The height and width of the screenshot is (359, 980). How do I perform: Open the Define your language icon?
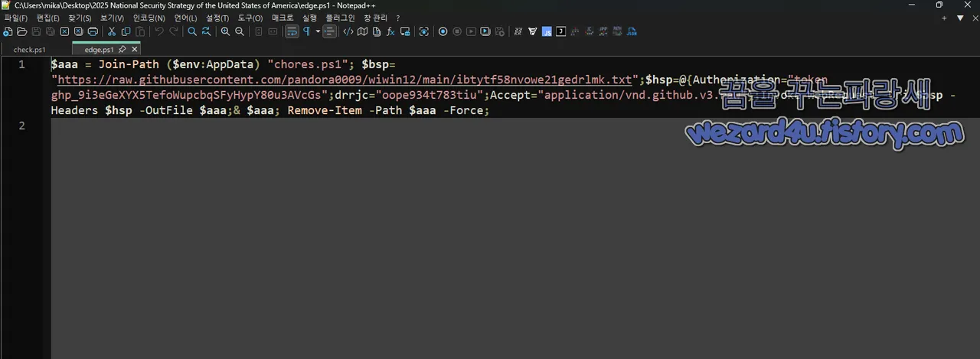(348, 31)
